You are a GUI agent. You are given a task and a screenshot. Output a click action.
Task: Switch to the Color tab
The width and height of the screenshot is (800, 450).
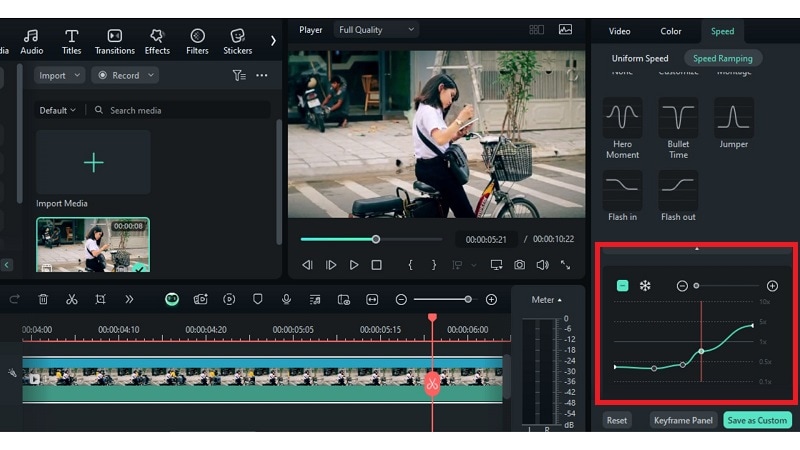click(x=671, y=31)
